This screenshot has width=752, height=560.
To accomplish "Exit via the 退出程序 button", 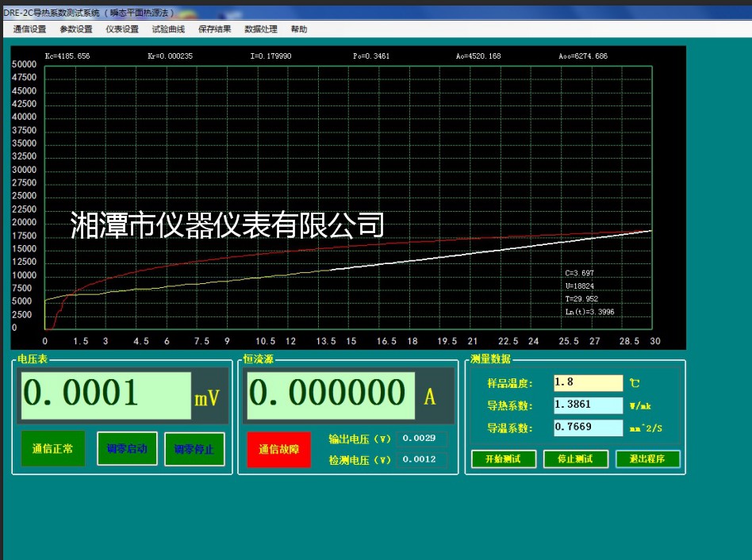I will 647,459.
